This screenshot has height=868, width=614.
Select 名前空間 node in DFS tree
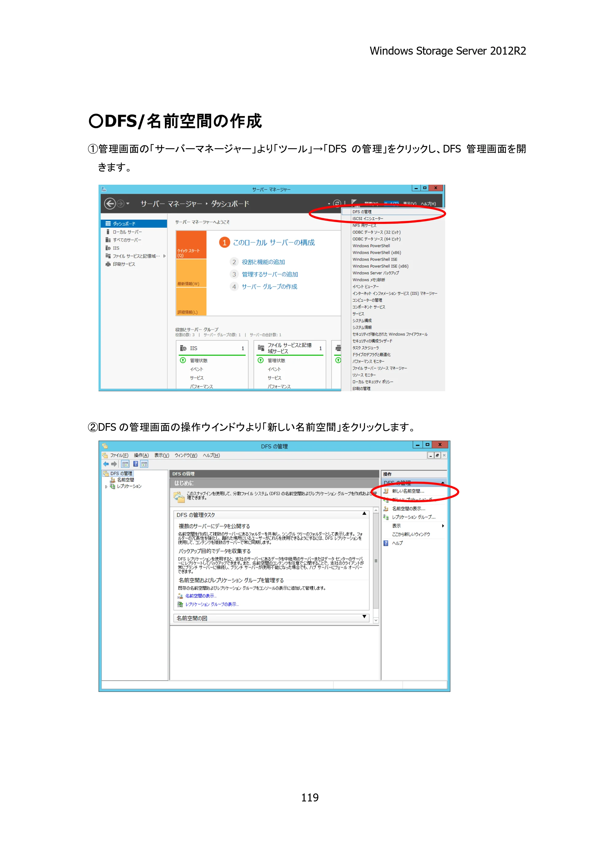pos(125,480)
